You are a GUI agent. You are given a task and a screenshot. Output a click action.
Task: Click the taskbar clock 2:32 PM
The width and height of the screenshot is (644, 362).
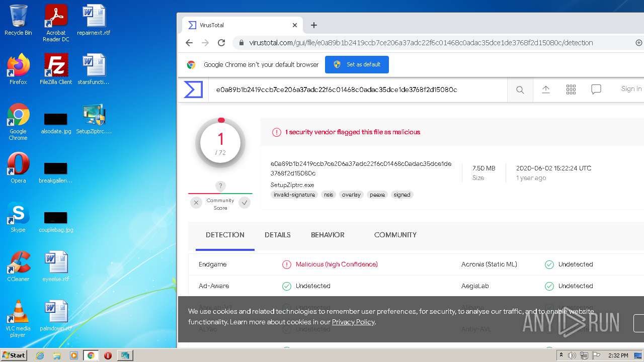coord(618,355)
